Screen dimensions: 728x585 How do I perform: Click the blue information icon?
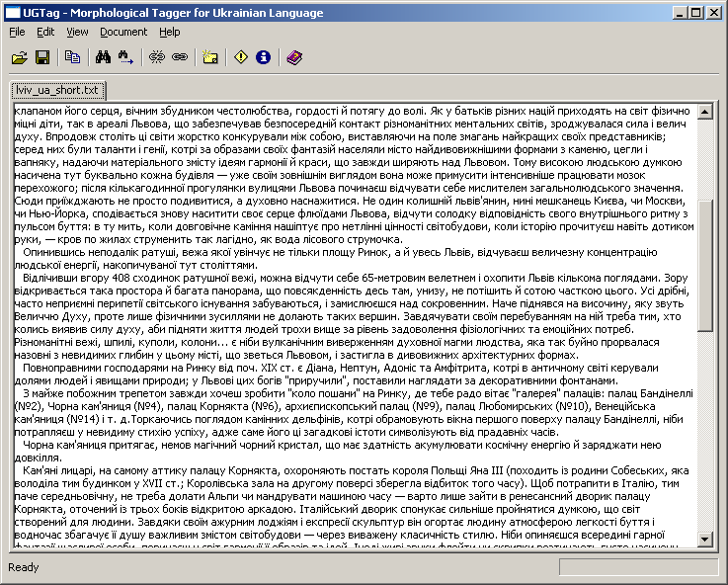pos(264,57)
